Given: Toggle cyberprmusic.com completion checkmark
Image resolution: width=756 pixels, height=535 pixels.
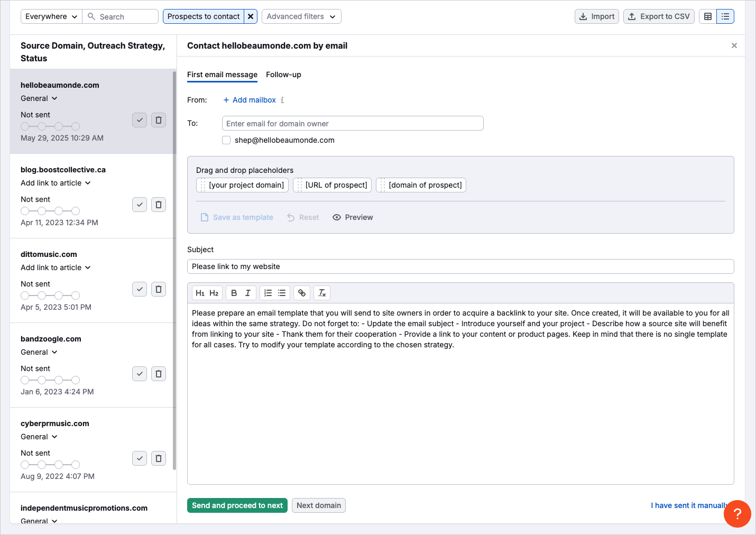Looking at the screenshot, I should (139, 458).
